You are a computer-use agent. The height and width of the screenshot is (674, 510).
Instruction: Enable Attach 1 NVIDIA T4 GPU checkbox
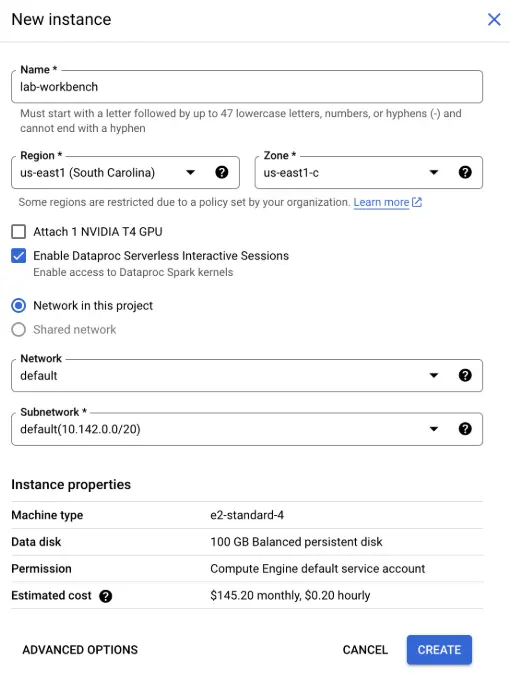point(18,232)
